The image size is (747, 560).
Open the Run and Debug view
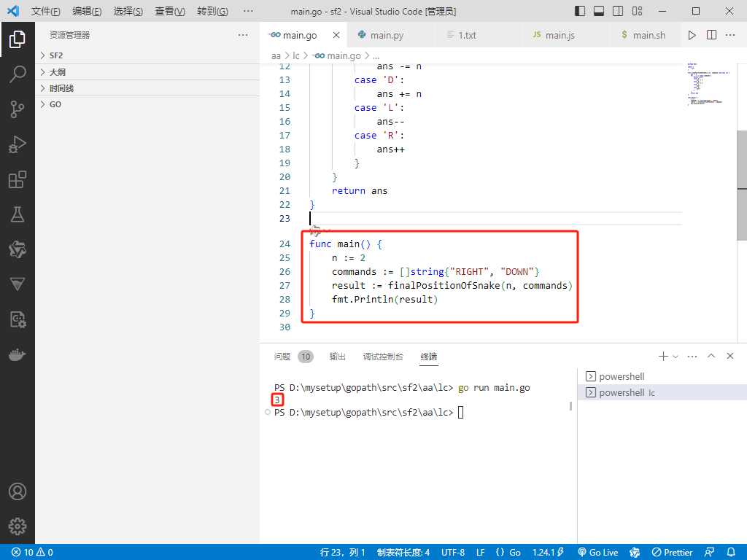(x=18, y=144)
